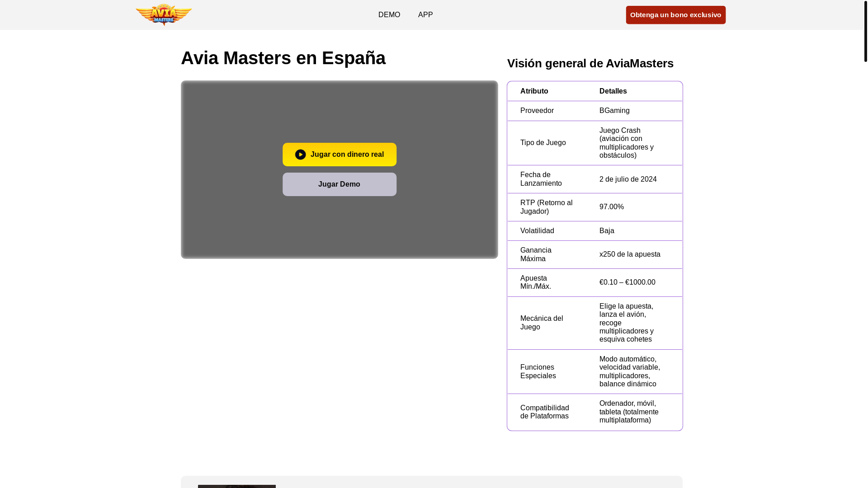Click the Ganancia Máxima label
The width and height of the screenshot is (868, 488).
pos(536,254)
